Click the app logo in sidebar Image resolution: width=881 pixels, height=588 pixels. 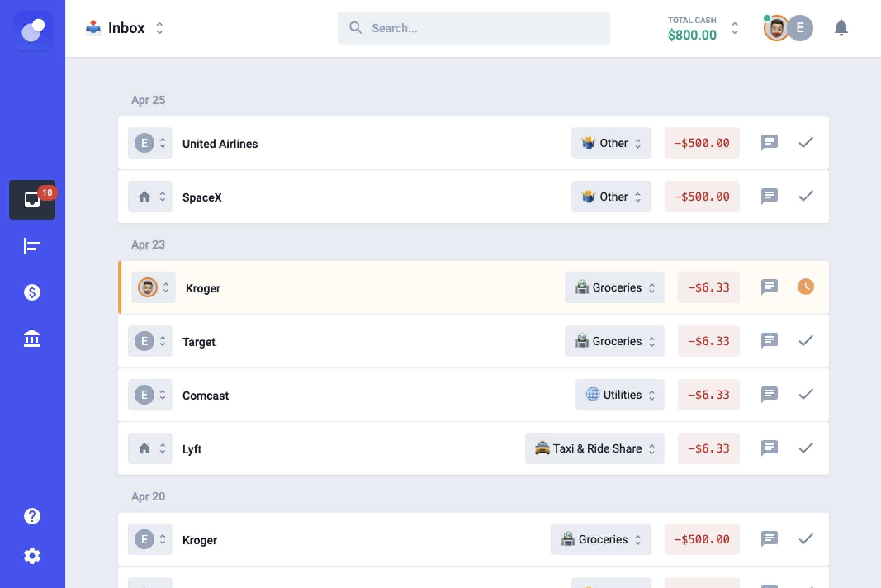point(33,31)
